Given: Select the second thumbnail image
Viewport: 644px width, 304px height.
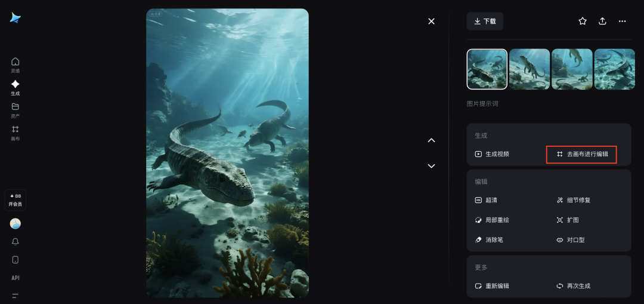Looking at the screenshot, I should tap(530, 69).
